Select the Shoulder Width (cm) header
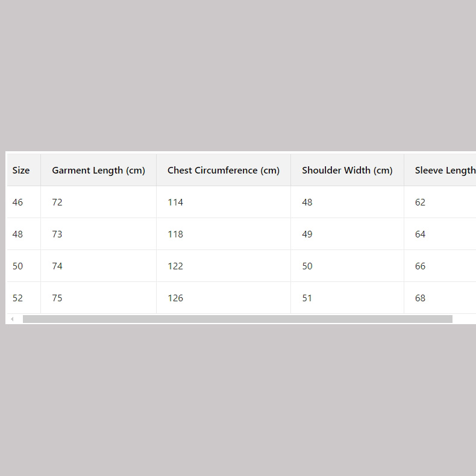The height and width of the screenshot is (476, 476). 347,171
